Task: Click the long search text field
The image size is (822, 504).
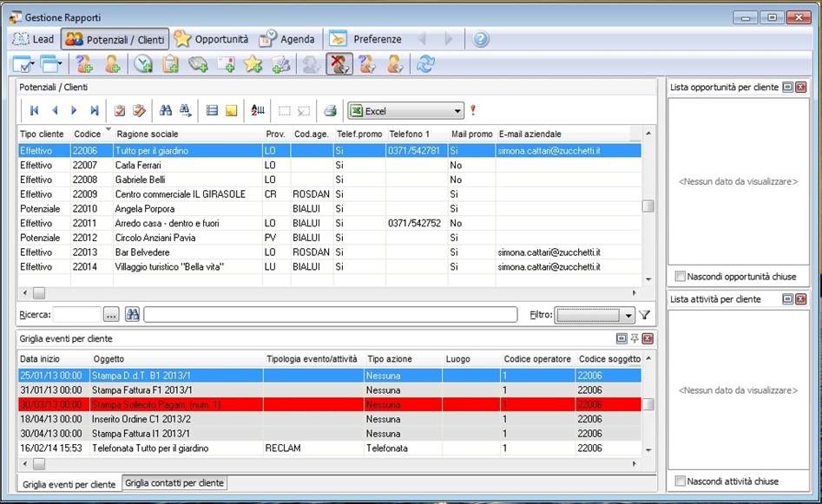Action: tap(330, 314)
